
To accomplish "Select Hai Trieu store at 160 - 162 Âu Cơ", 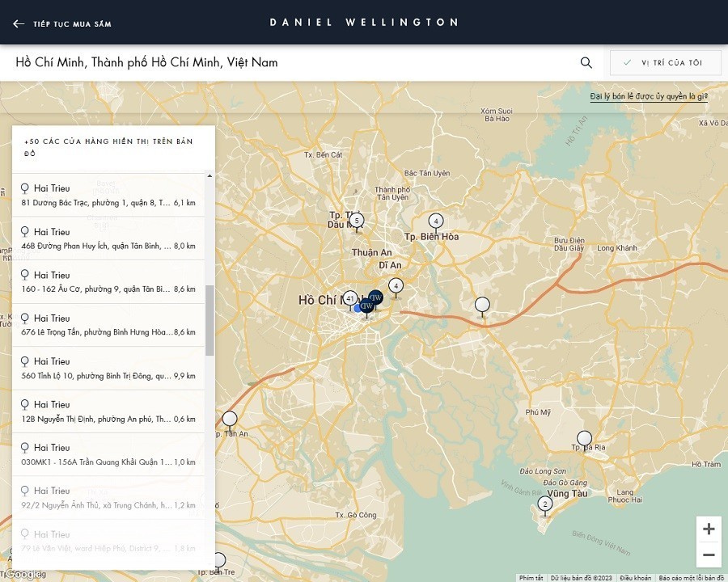I will tap(108, 282).
